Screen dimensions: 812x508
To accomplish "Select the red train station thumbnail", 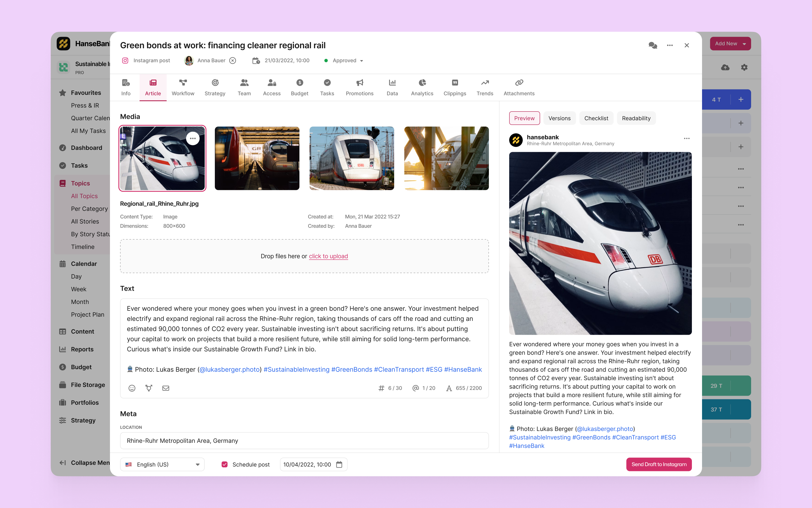I will 257,158.
